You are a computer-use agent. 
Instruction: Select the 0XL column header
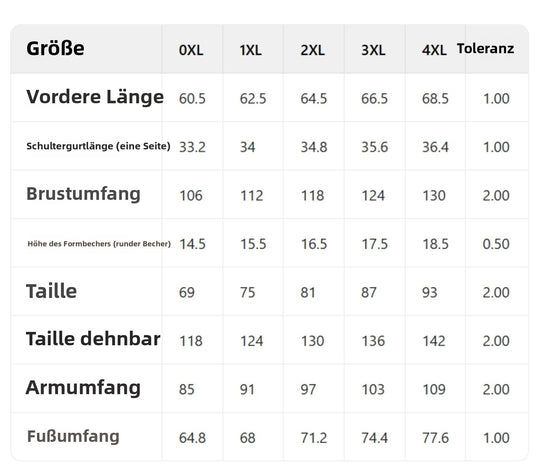pos(191,50)
